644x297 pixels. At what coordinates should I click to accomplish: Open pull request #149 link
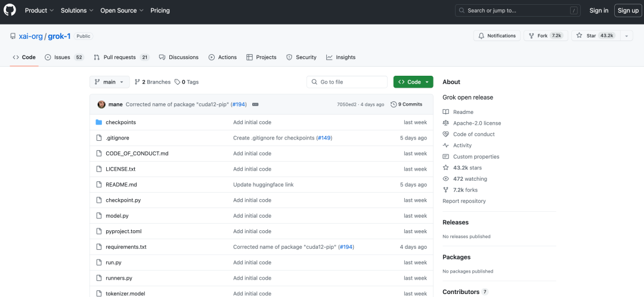point(324,138)
